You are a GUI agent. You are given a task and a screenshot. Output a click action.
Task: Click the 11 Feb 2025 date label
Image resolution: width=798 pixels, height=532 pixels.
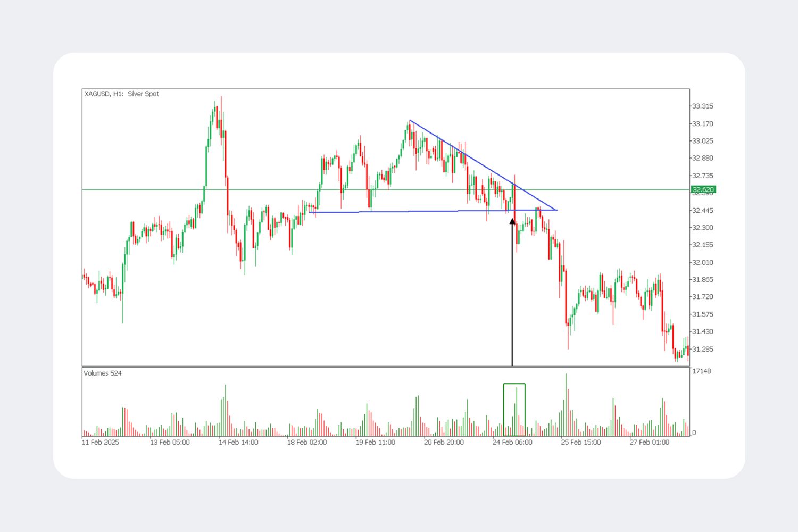click(x=101, y=442)
